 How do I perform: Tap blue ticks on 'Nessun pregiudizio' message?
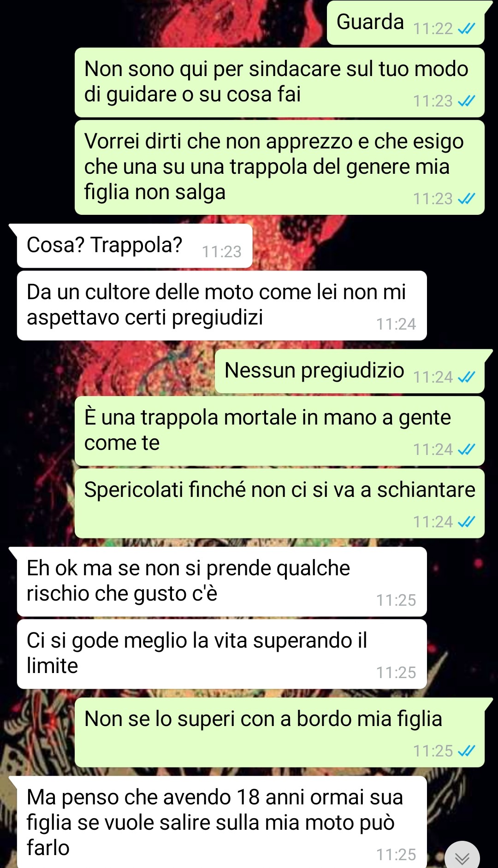click(x=466, y=378)
